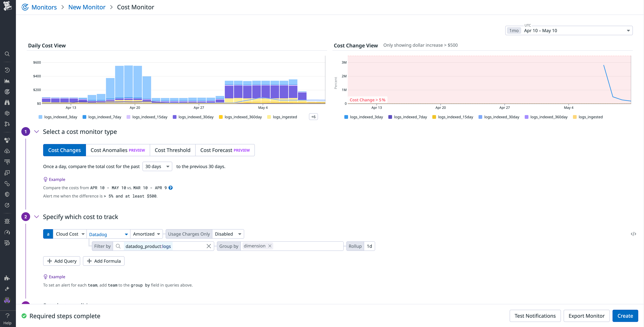Hide logs_ingested in the Cost Change View legend
The height and width of the screenshot is (327, 644).
tap(587, 117)
